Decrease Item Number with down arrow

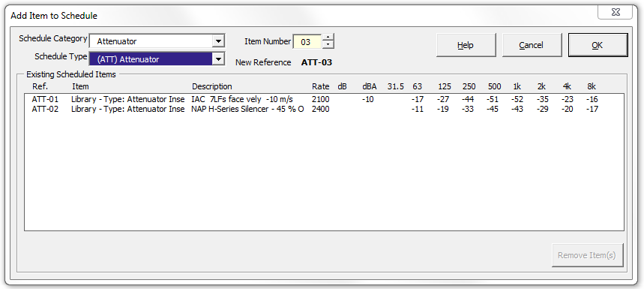pos(328,45)
